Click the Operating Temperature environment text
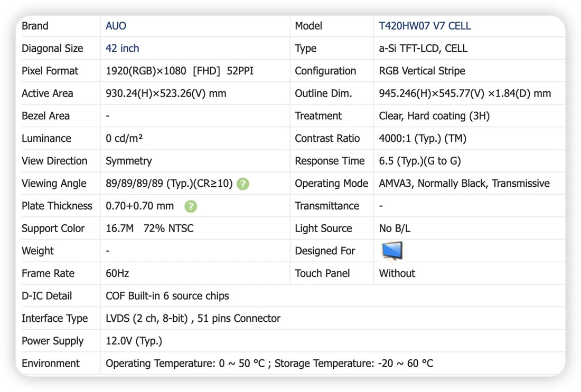 click(x=269, y=364)
